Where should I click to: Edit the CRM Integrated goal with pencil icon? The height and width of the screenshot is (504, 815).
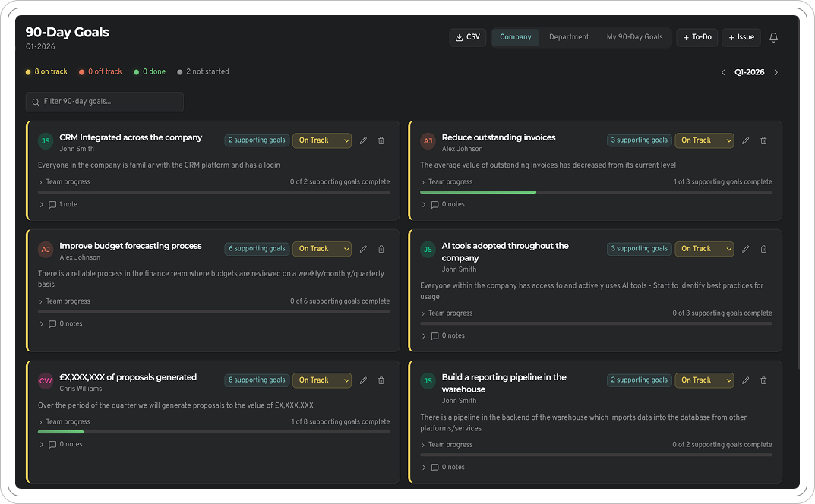pyautogui.click(x=363, y=140)
